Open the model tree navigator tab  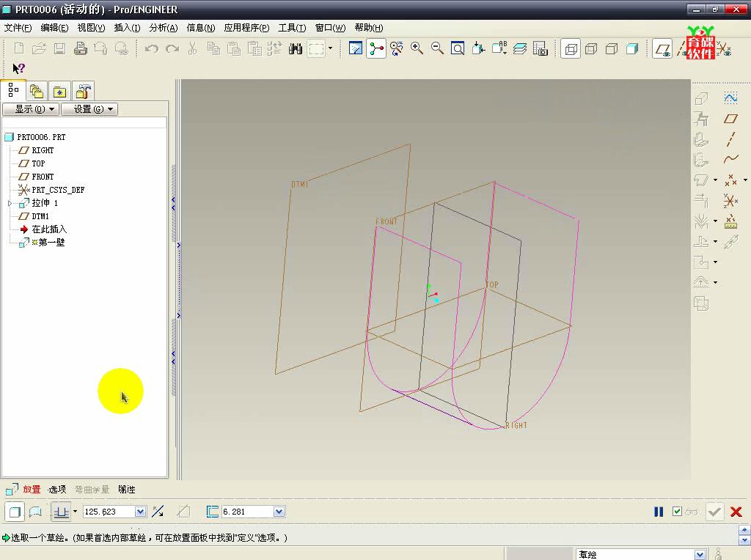tap(13, 90)
